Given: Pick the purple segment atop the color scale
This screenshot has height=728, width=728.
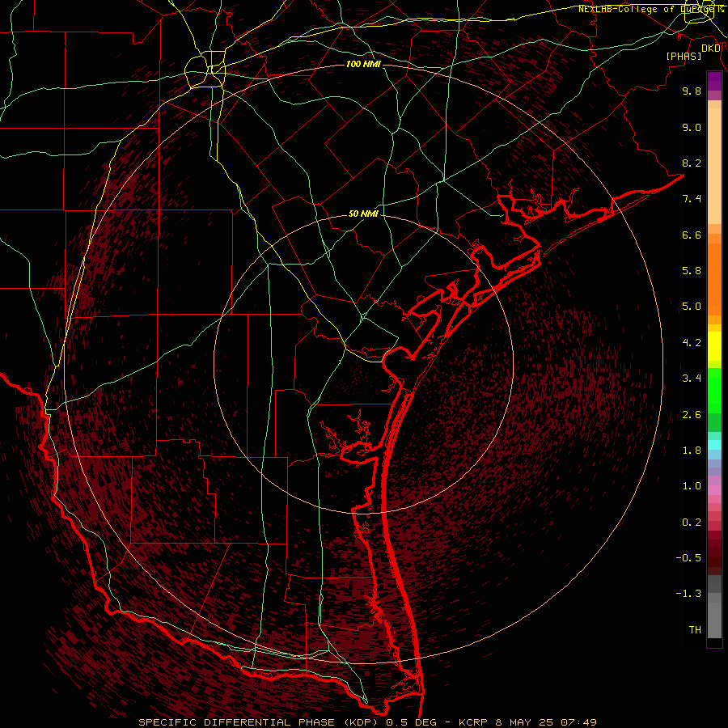Looking at the screenshot, I should [714, 81].
